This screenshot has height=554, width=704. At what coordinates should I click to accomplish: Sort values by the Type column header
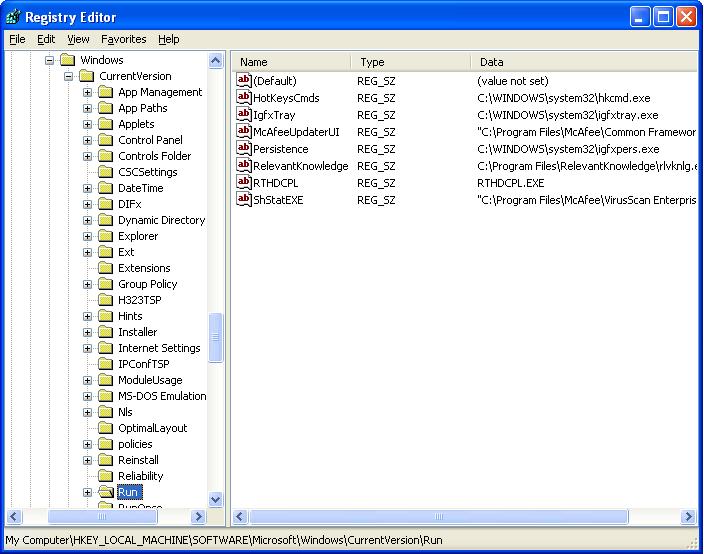(411, 62)
